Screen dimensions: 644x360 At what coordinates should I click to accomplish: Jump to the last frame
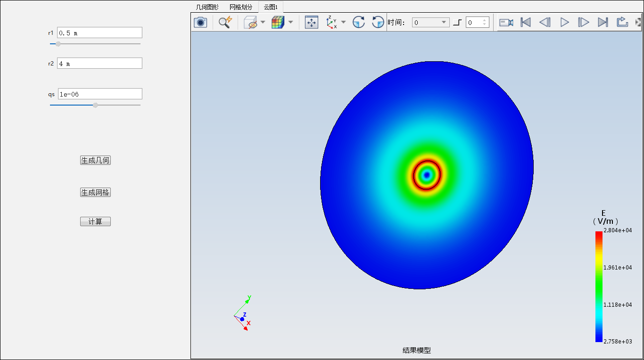click(603, 22)
